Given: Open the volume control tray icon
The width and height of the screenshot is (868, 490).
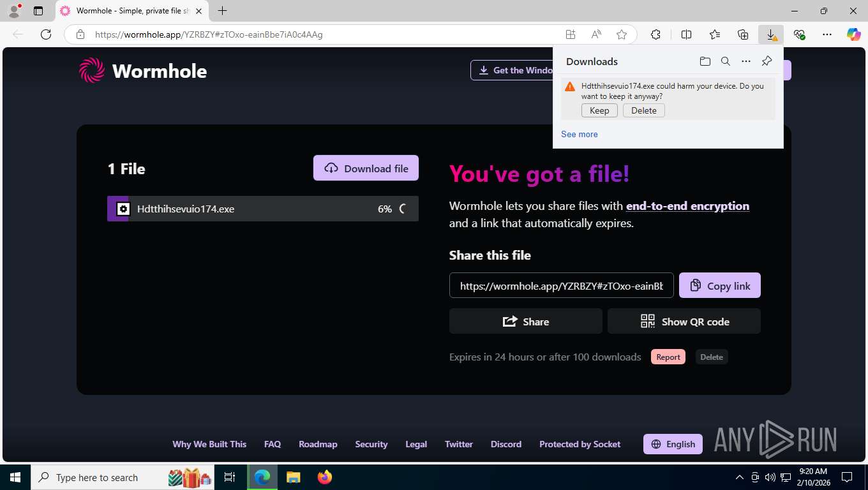Looking at the screenshot, I should 770,477.
